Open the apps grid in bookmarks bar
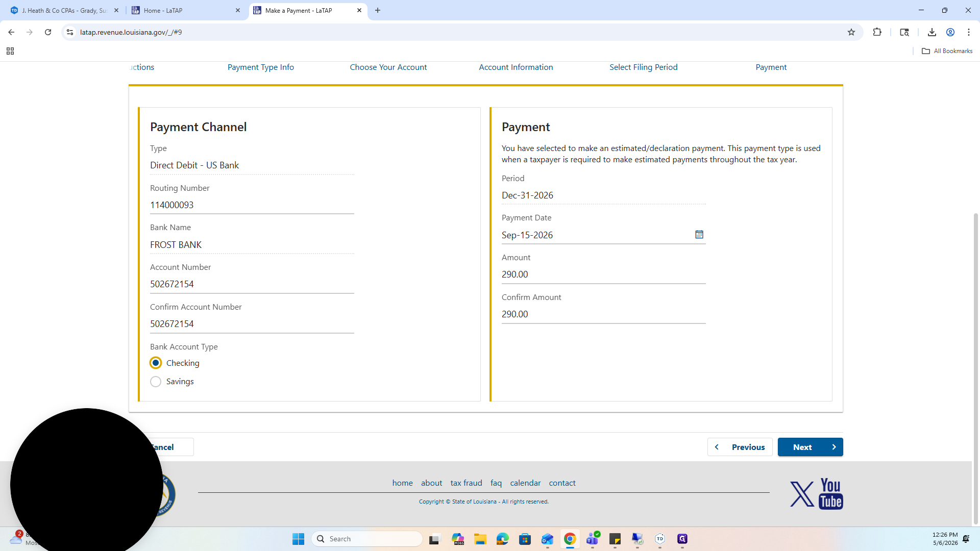The height and width of the screenshot is (551, 980). [x=10, y=51]
